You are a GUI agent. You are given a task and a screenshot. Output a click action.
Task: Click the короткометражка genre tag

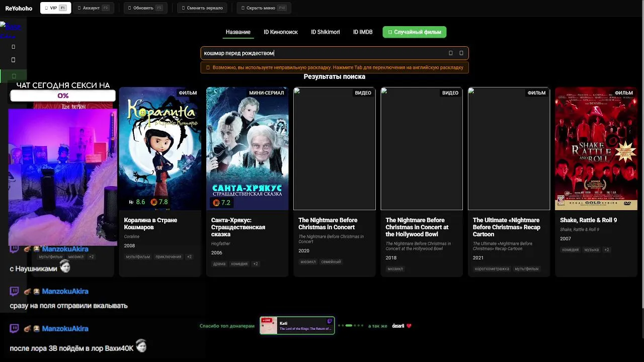[x=492, y=269]
